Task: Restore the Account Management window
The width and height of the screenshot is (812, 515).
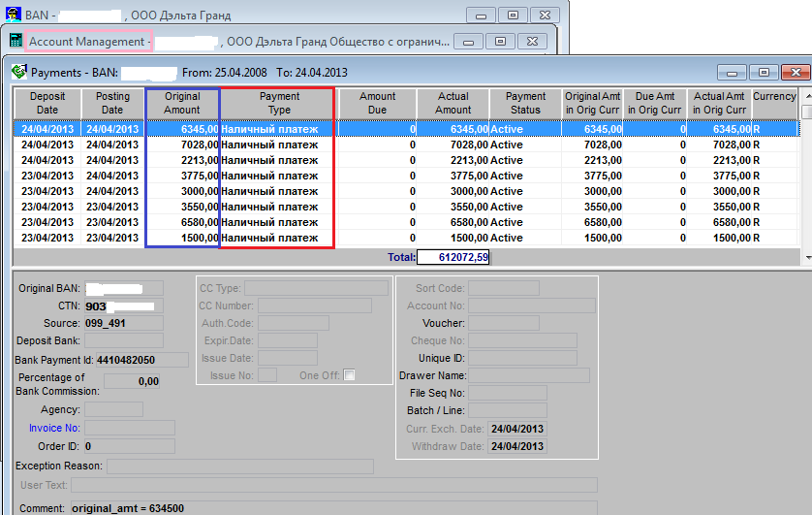Action: pyautogui.click(x=500, y=41)
